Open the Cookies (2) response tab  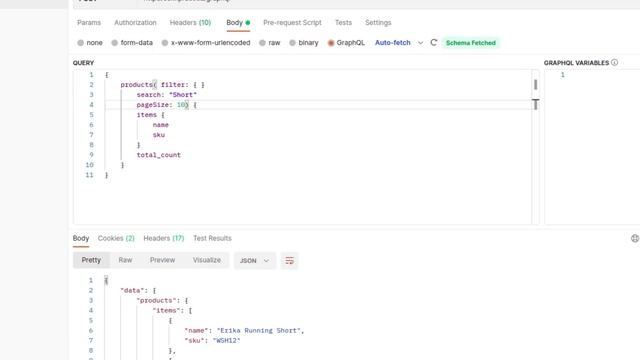pyautogui.click(x=116, y=238)
